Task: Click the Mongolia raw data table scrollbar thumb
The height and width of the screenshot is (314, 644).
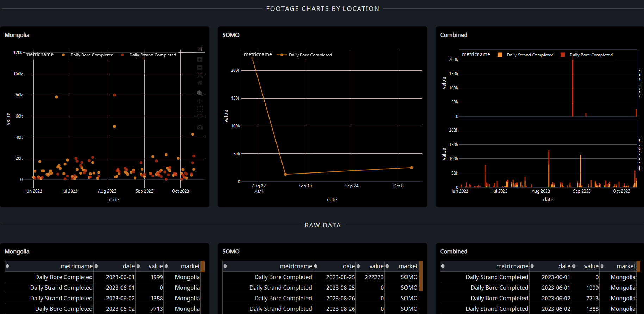Action: click(203, 266)
